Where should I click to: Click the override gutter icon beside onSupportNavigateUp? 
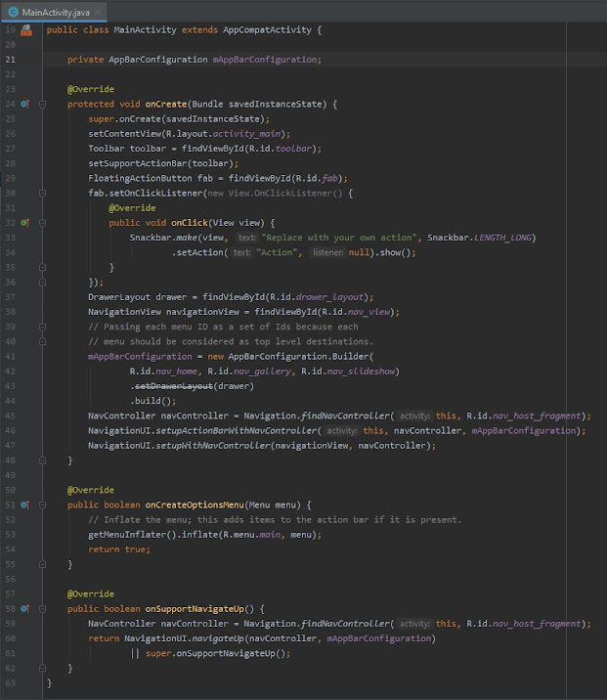pyautogui.click(x=25, y=608)
